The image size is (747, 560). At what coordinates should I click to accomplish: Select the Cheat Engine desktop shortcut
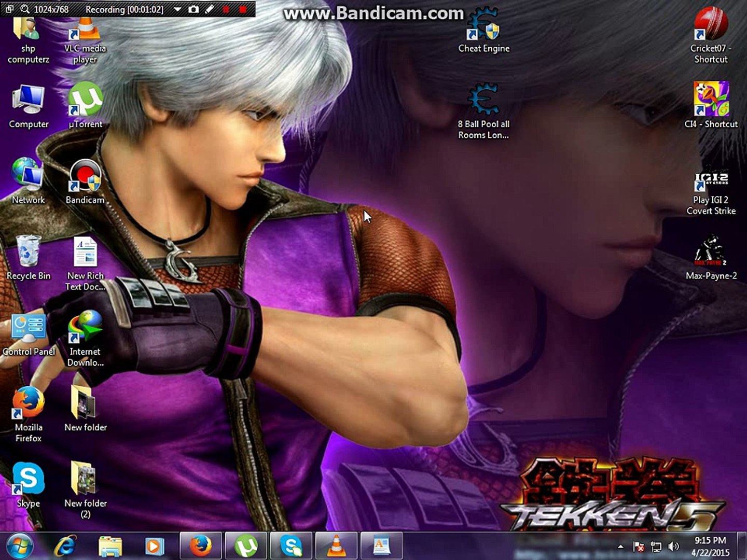[x=484, y=31]
